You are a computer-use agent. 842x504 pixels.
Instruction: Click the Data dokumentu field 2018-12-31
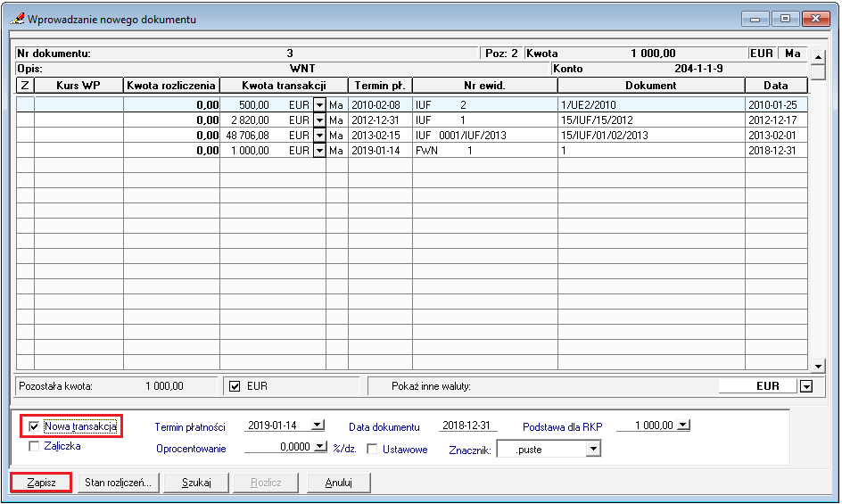(466, 425)
